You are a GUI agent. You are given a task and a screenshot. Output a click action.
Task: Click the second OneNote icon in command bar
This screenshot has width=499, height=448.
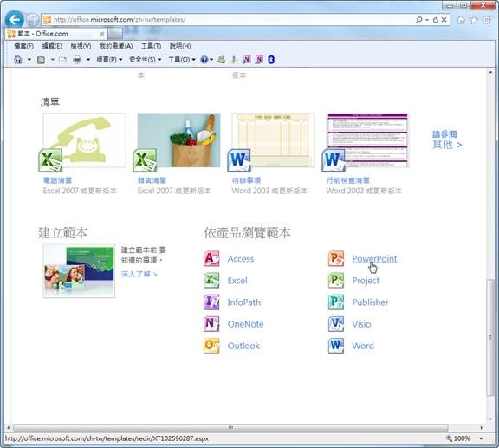pos(259,60)
